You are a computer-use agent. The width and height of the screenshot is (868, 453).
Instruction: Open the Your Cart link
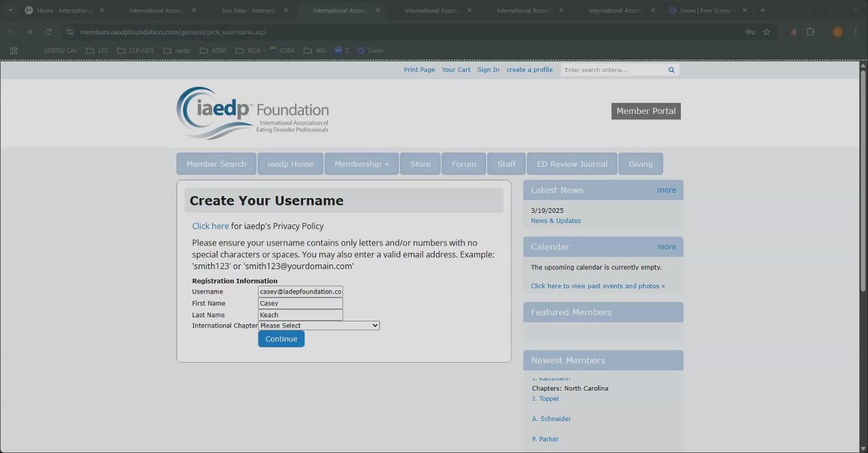click(456, 70)
